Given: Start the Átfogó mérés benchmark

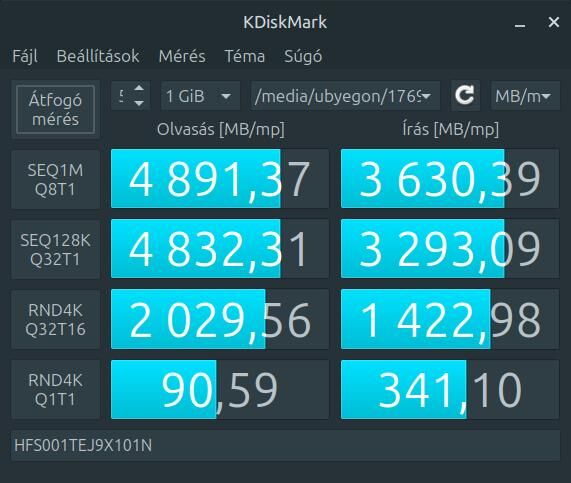Looking at the screenshot, I should point(55,110).
